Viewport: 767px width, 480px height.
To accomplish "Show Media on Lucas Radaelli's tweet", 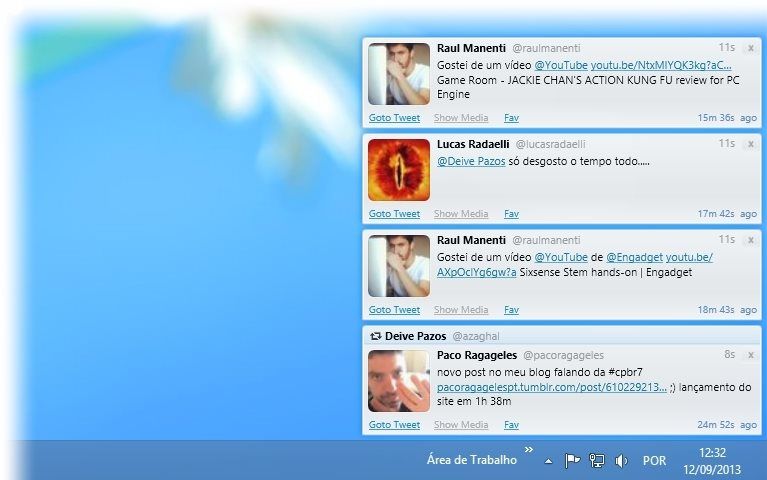I will pyautogui.click(x=461, y=214).
